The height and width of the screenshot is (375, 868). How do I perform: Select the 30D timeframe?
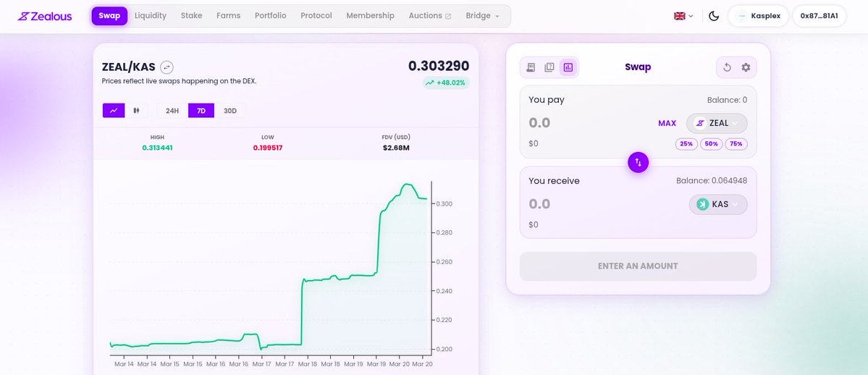pos(230,110)
